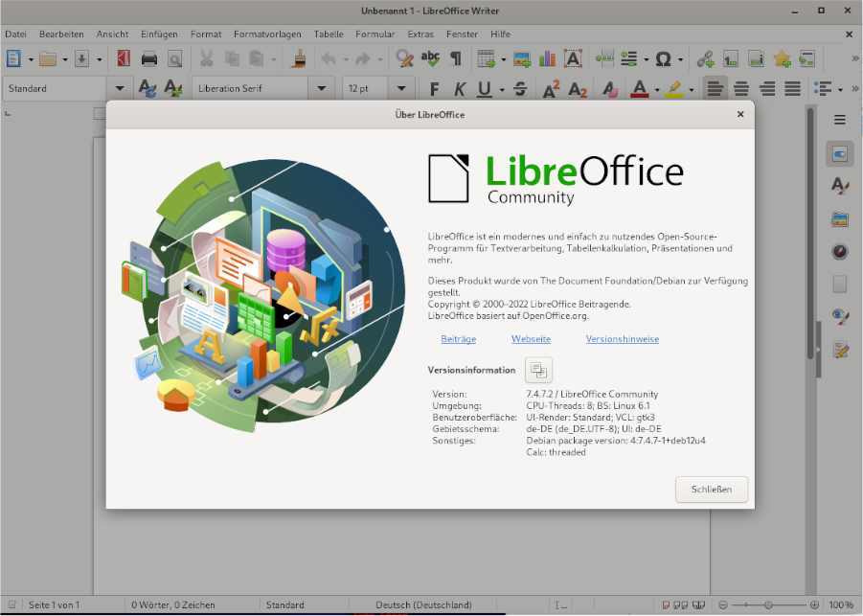Click the Save document icon
Screen dimensions: 863x616
[82, 58]
